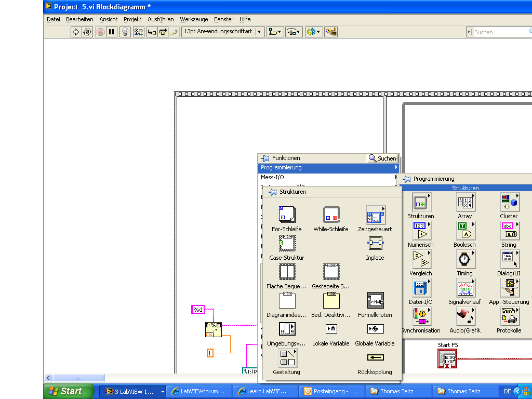
Task: Click the Run Continuously toolbar button
Action: [x=87, y=32]
